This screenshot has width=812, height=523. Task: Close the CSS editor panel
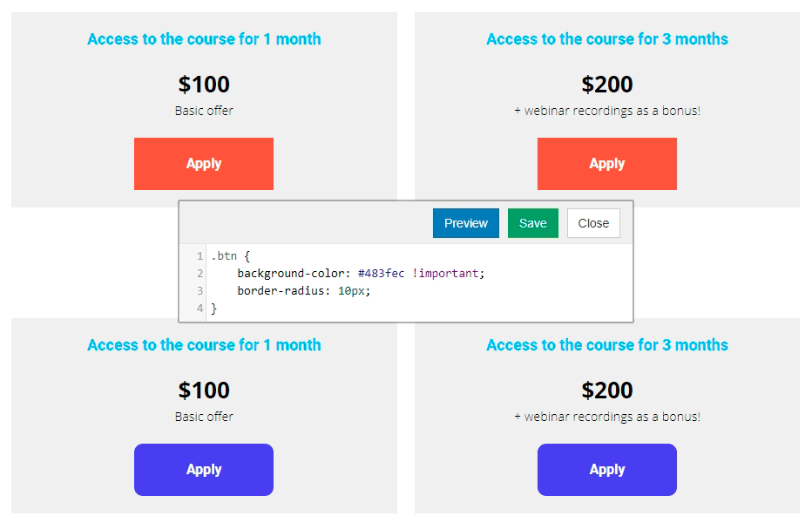click(593, 223)
